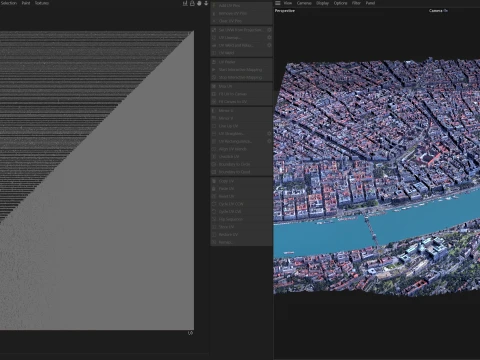Choose Boundary to Circle
480x360 pixels.
tap(242, 164)
